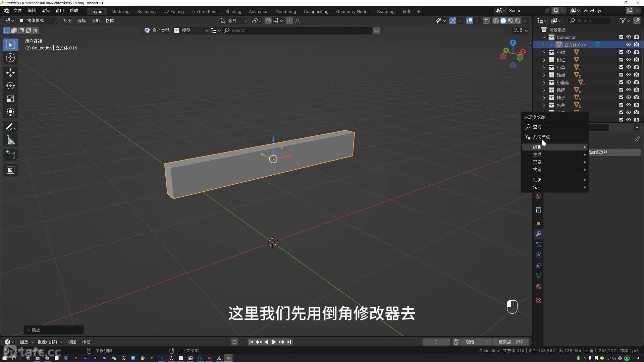Open the 物理 modifier submenu
Viewport: 644px width, 362px height.
(555, 170)
